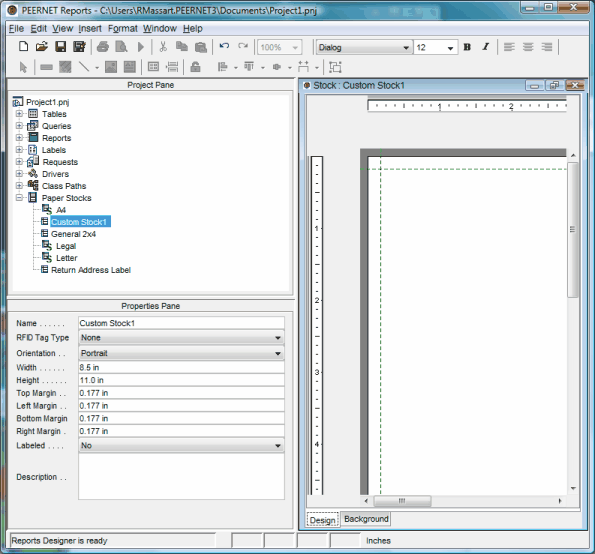Expand the Reports tree node
This screenshot has width=595, height=554.
click(x=19, y=137)
